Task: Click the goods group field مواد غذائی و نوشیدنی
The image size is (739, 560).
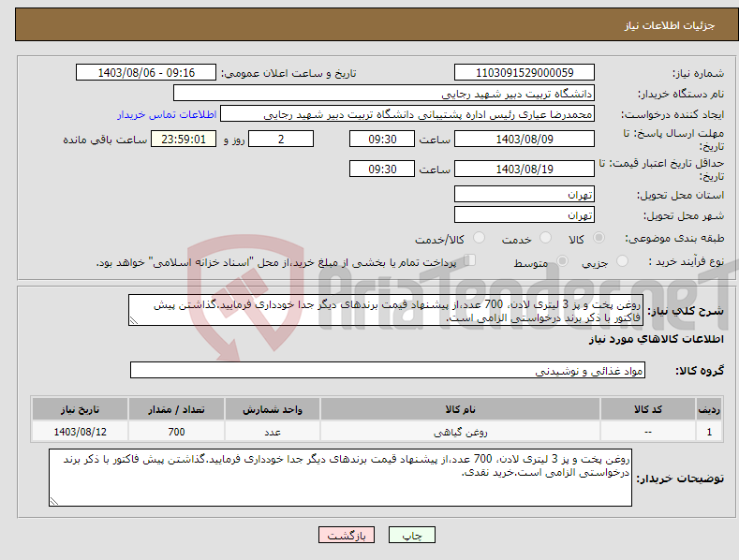Action: 388,371
